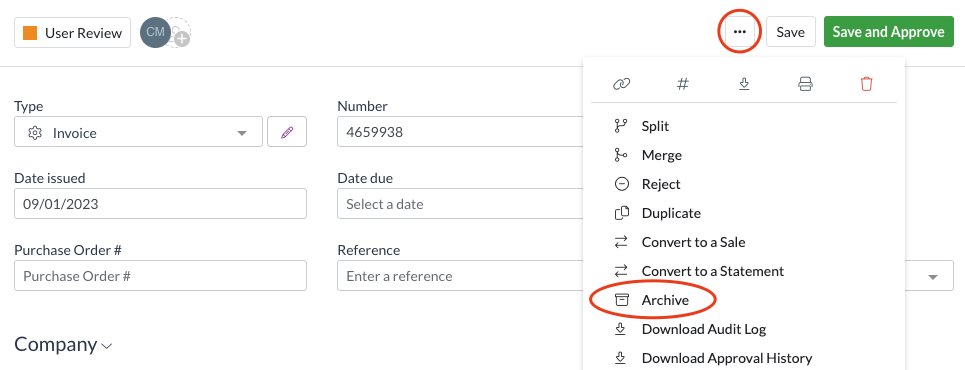
Task: Add assignee via plus avatar icon
Action: (x=181, y=39)
